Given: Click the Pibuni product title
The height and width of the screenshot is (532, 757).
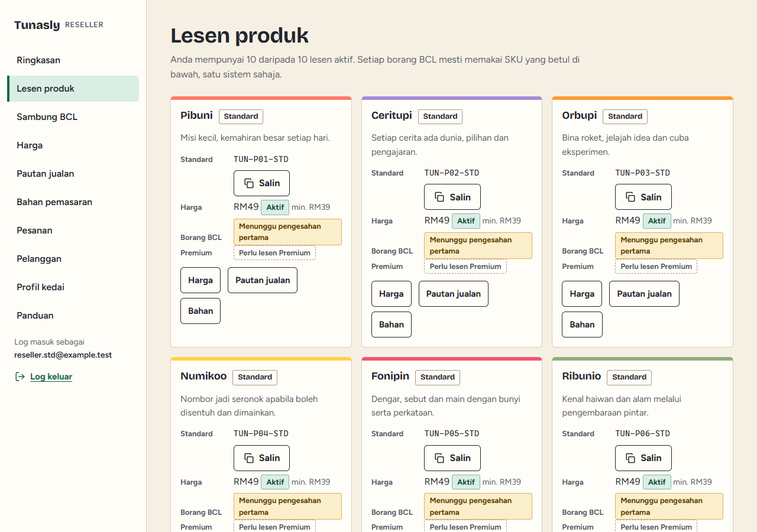Looking at the screenshot, I should 196,115.
